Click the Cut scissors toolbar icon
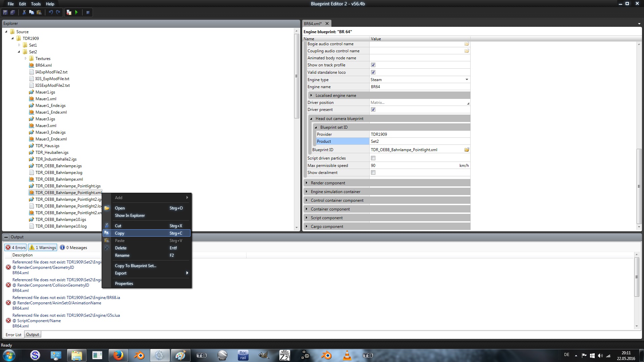 [24, 12]
